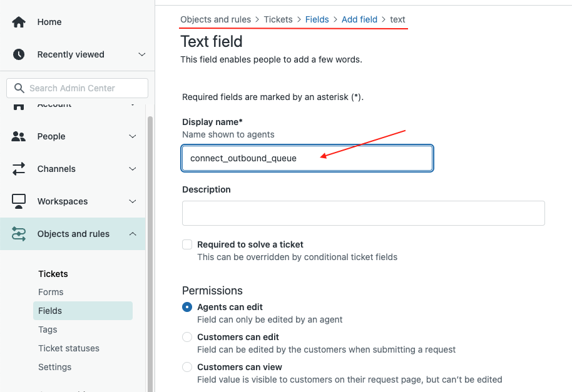This screenshot has width=572, height=392.
Task: Choose the Customers can view option
Action: coord(186,367)
